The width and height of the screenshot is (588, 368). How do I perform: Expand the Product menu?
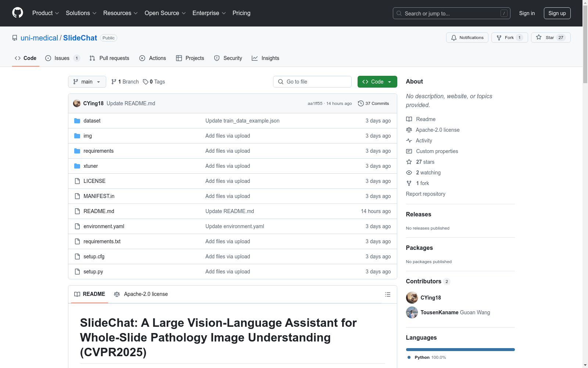click(46, 13)
